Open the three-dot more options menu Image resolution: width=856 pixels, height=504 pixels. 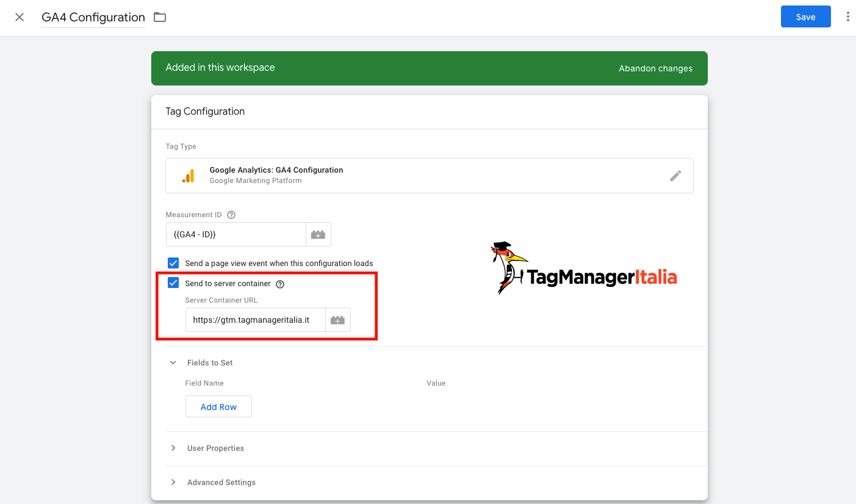(847, 17)
